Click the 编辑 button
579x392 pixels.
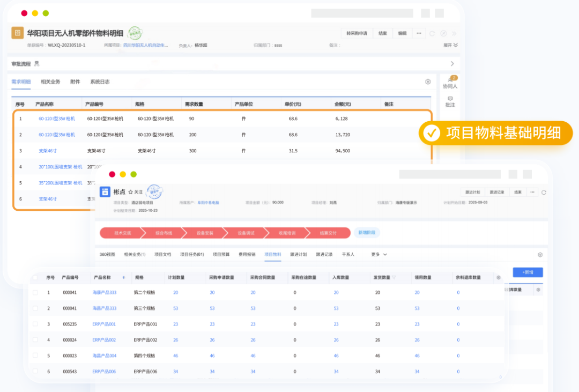(x=402, y=33)
